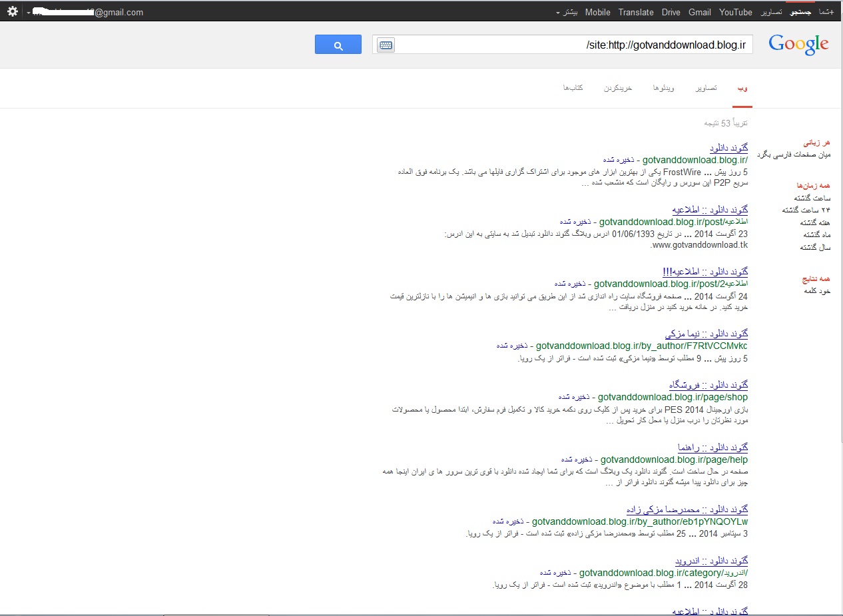This screenshot has width=843, height=616.
Task: Switch to the کتاب‌ها (Books) tab
Action: (x=573, y=88)
